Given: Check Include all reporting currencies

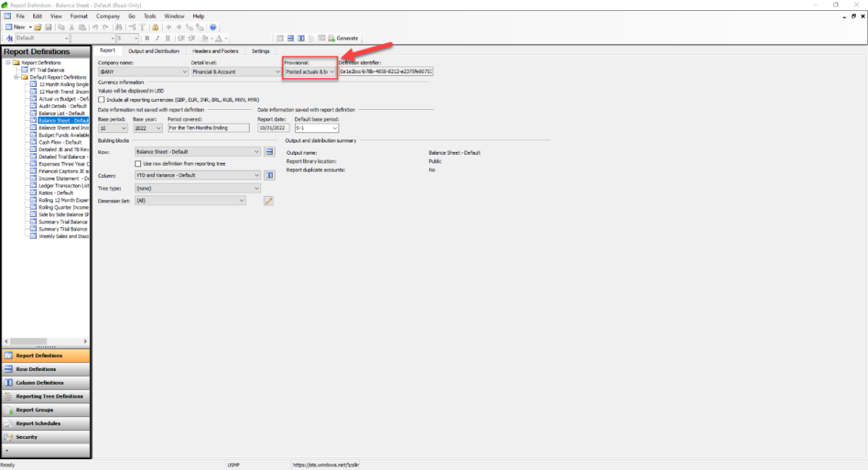Looking at the screenshot, I should pos(103,100).
